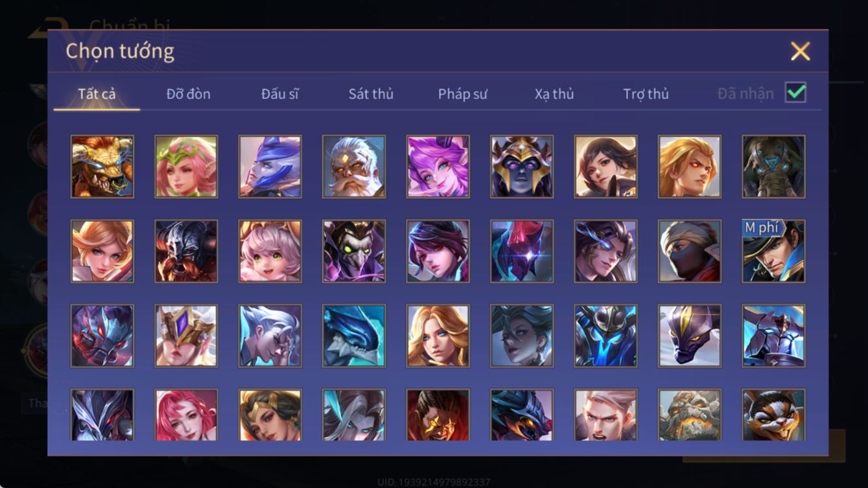This screenshot has width=868, height=488.
Task: Open the 'Sát thủ' tab
Action: (x=371, y=94)
